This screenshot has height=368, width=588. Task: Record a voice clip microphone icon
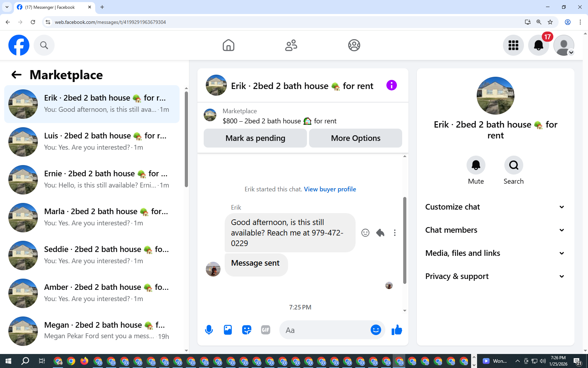209,330
